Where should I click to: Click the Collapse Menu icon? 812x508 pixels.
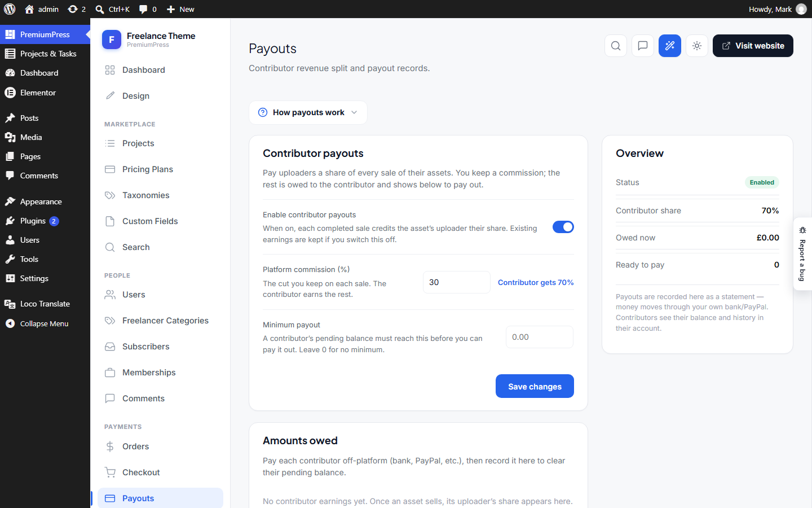tap(10, 323)
